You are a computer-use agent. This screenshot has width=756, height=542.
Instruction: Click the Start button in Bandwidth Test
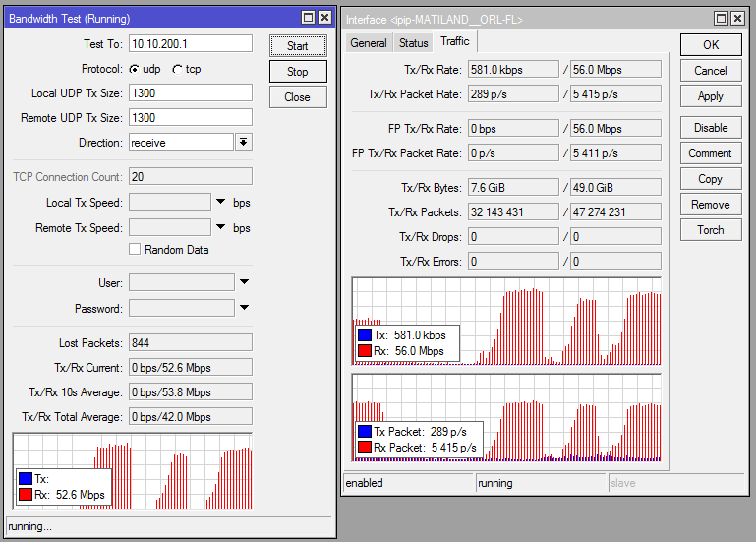coord(297,45)
